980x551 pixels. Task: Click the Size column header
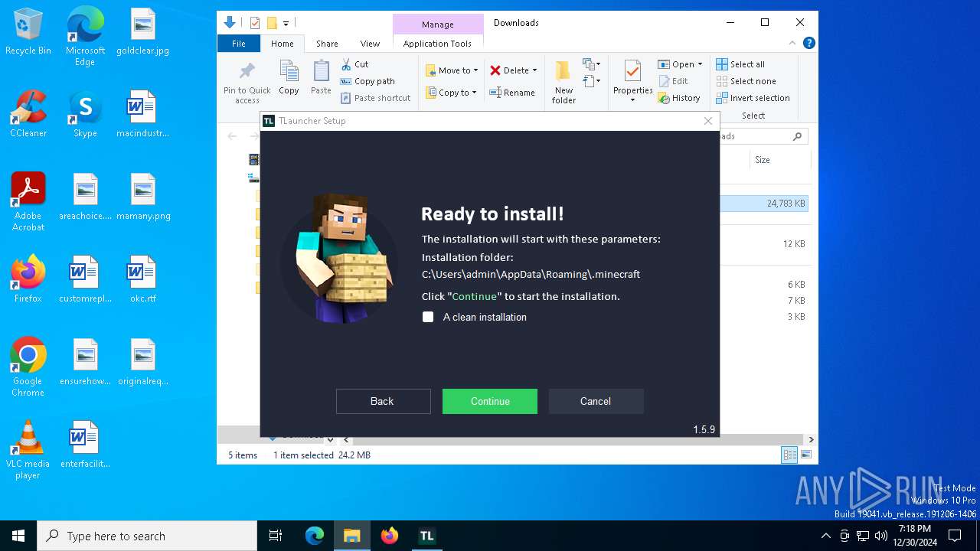pyautogui.click(x=779, y=160)
